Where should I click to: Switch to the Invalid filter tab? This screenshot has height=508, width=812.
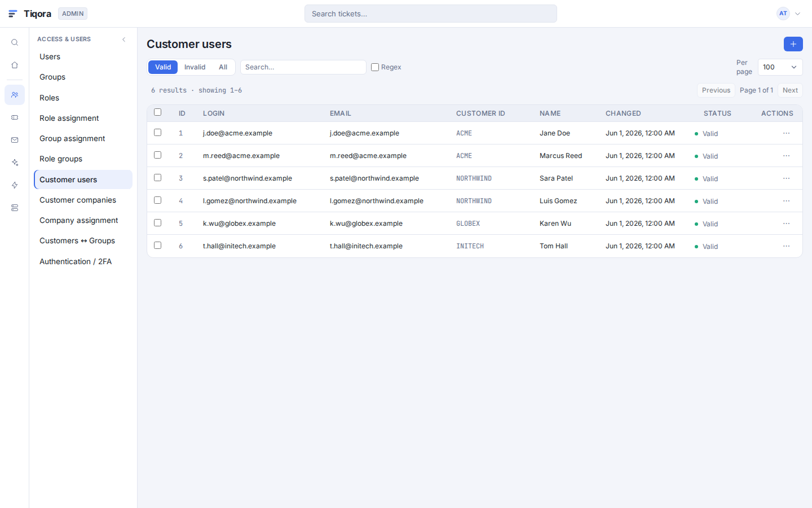[195, 67]
